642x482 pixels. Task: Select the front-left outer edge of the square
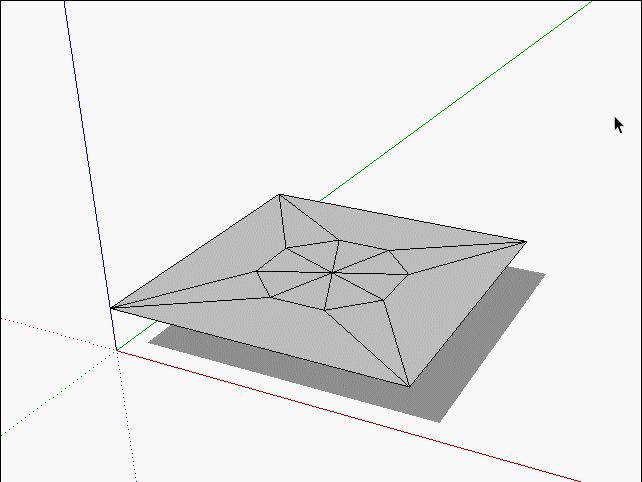pos(260,347)
